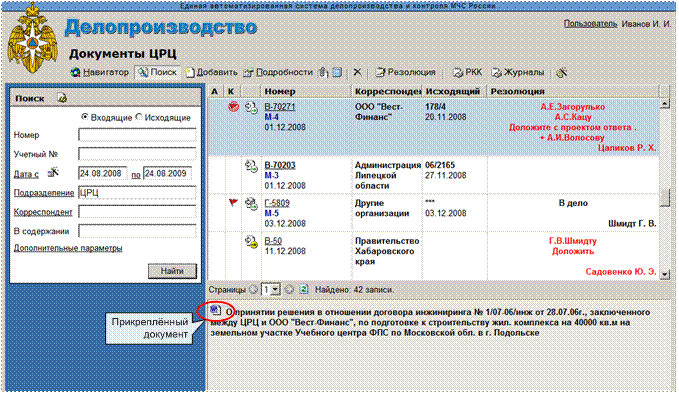Click the по date link
This screenshot has height=395, width=679.
click(x=136, y=175)
